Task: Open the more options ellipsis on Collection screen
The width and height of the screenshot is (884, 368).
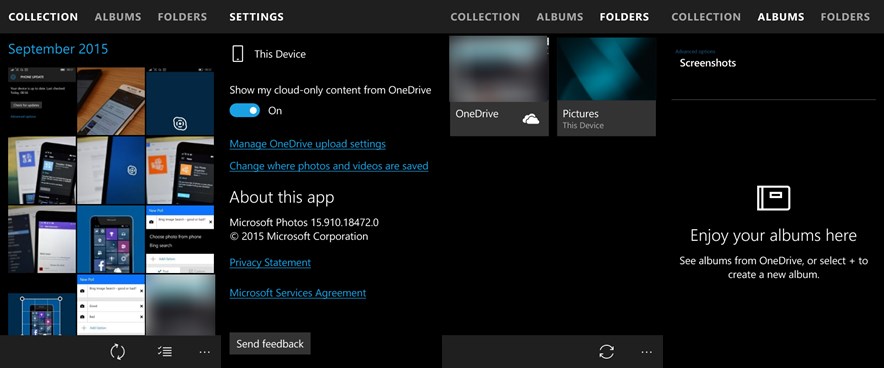Action: click(x=205, y=353)
